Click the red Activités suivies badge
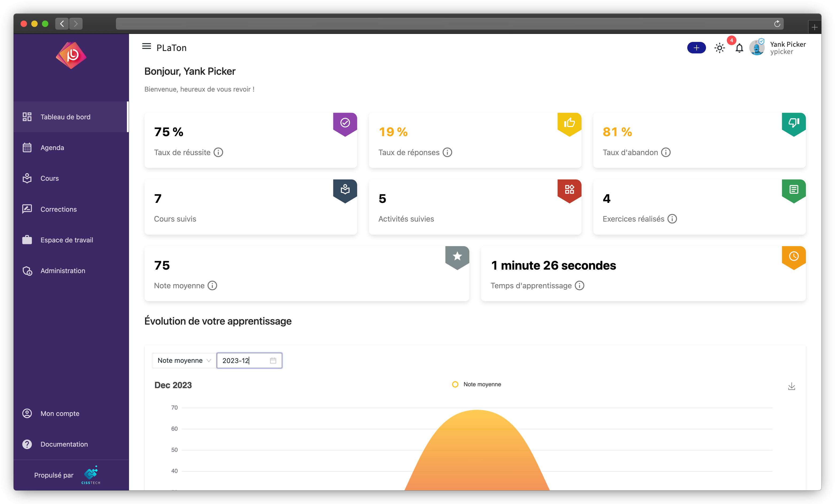This screenshot has height=504, width=835. point(569,191)
